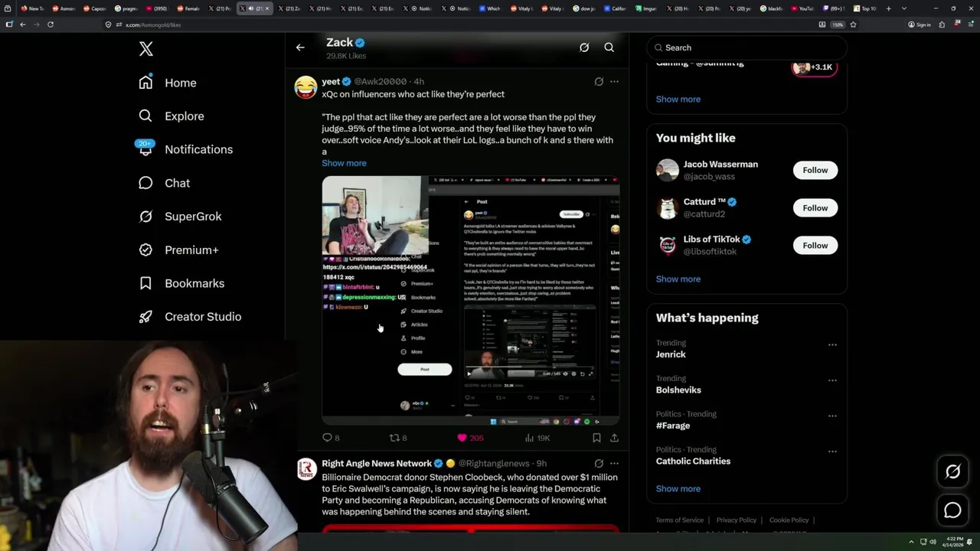The width and height of the screenshot is (980, 551).
Task: Focus the Search input box
Action: click(746, 47)
